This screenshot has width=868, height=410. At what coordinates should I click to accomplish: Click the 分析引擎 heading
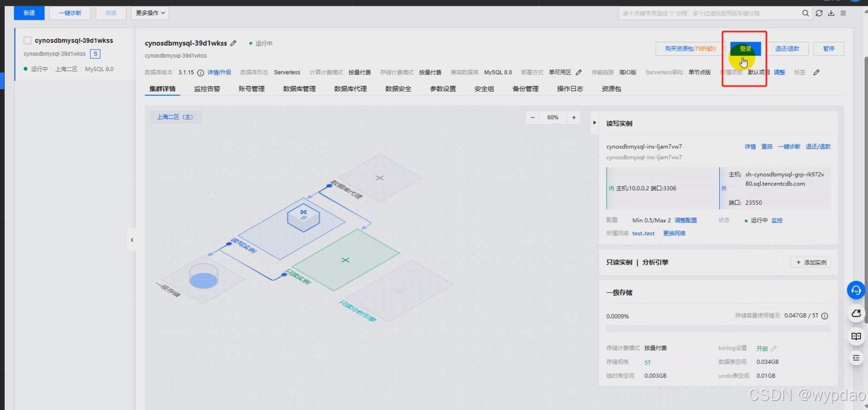(x=655, y=262)
